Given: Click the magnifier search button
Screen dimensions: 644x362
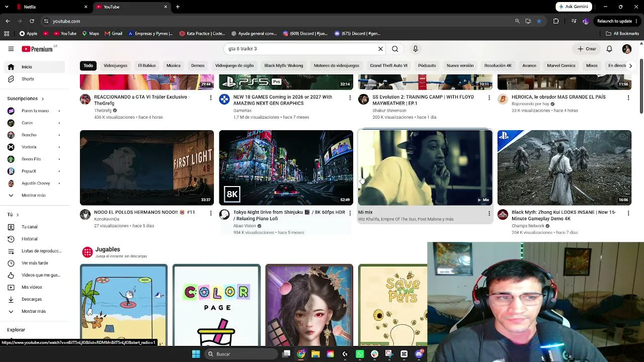Looking at the screenshot, I should click(395, 49).
